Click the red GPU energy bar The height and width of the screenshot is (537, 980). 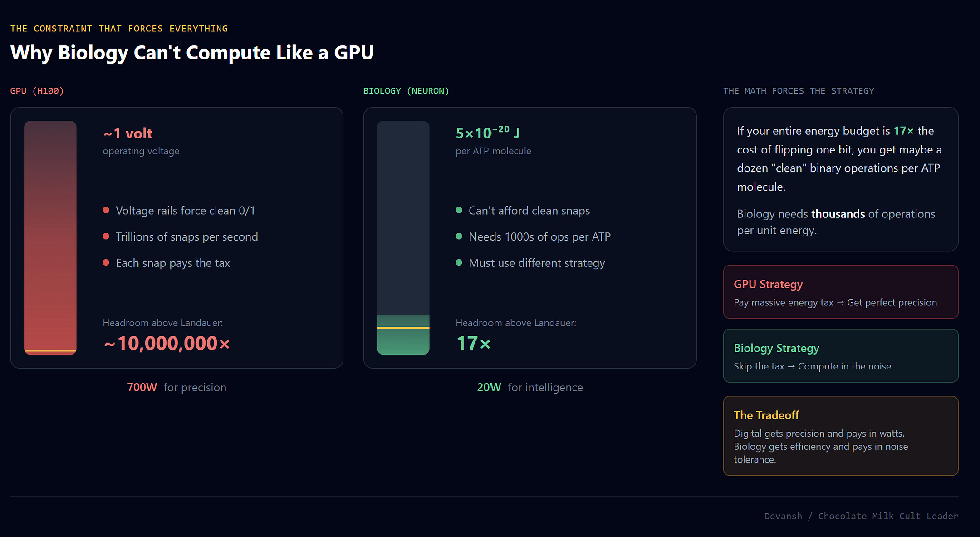point(50,236)
